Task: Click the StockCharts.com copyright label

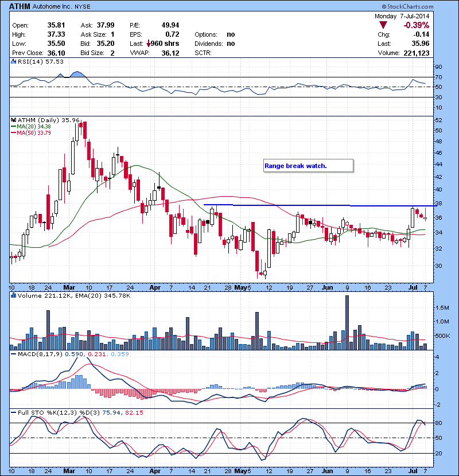Action: coord(407,6)
